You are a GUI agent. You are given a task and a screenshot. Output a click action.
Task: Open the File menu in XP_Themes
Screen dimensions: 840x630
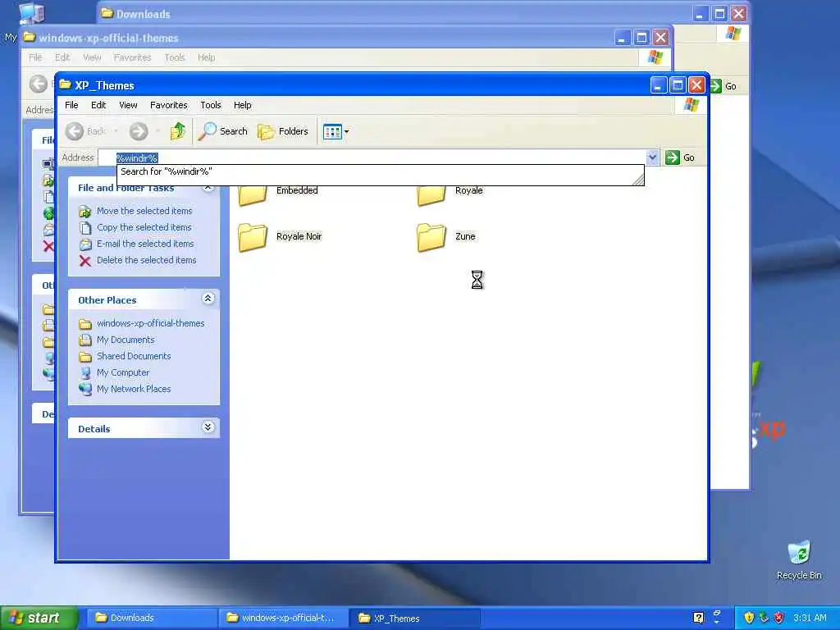click(71, 105)
